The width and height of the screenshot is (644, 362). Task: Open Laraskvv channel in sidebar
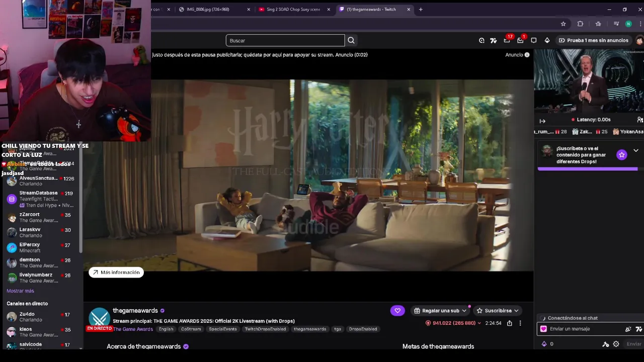(x=41, y=232)
